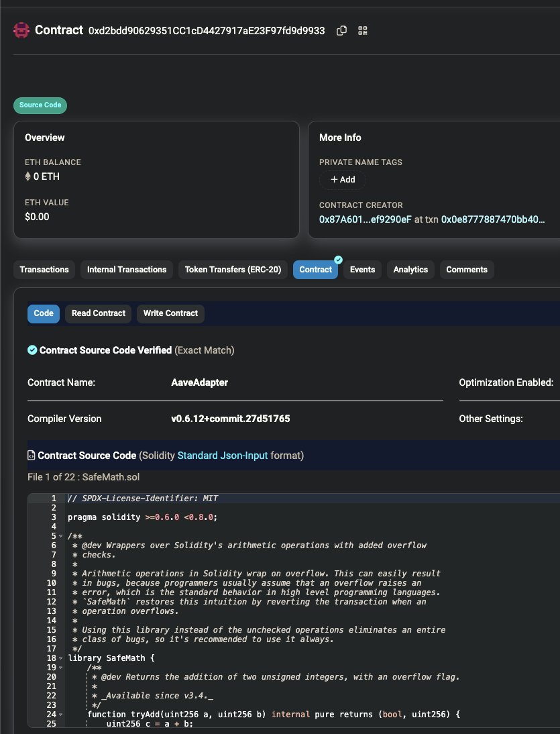
Task: Click the file icon beside Contract Source Code
Action: [x=32, y=456]
